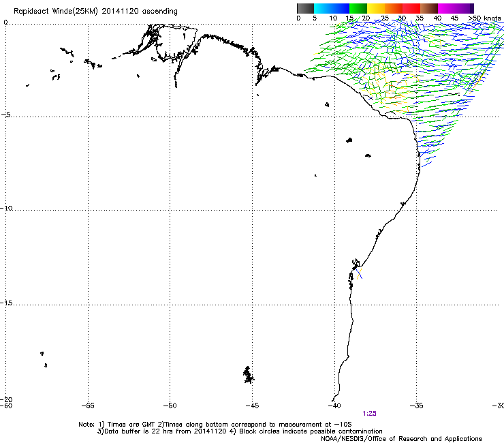Click the '-40' longitude axis label
This screenshot has height=443, width=504.
point(334,406)
